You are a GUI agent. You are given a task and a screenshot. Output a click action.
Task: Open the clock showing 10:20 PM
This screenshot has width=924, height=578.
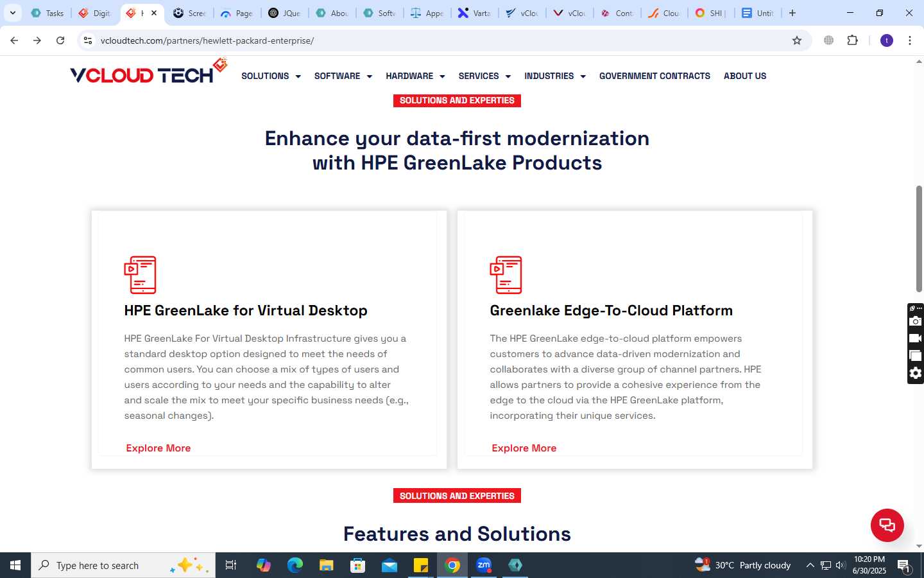click(869, 565)
